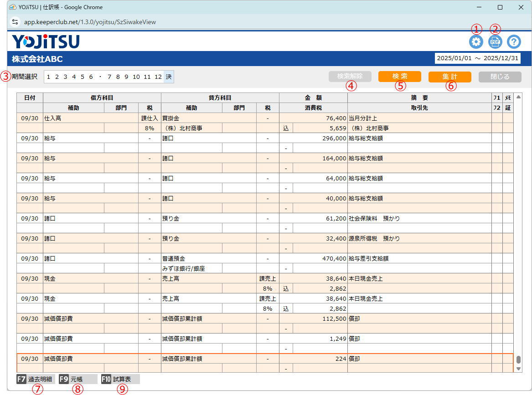Click the 閉じる button

click(x=500, y=77)
